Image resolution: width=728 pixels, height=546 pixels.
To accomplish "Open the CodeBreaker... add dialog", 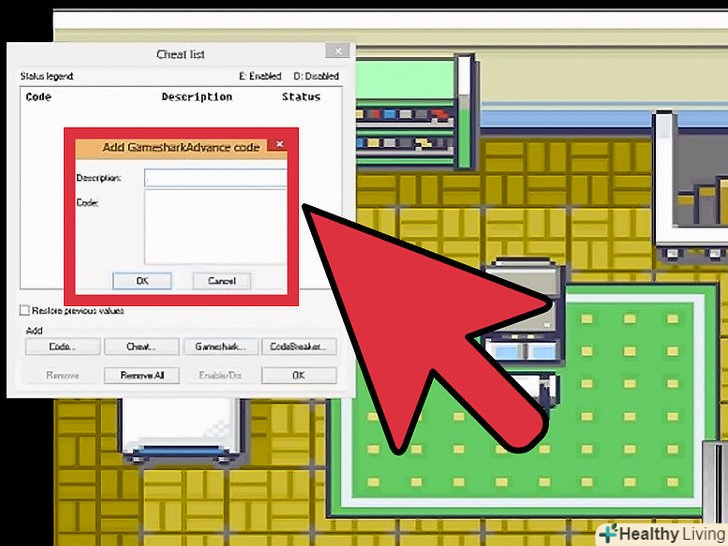I will (299, 346).
